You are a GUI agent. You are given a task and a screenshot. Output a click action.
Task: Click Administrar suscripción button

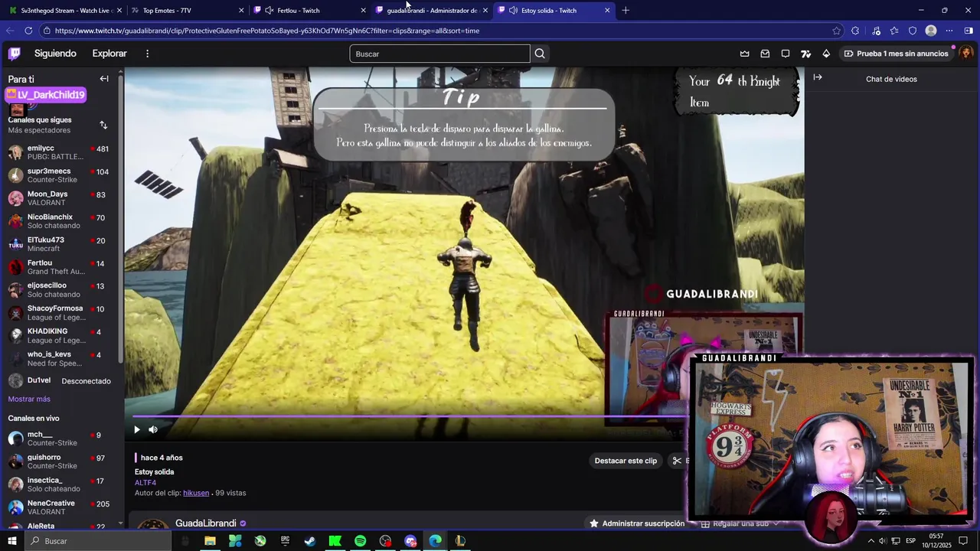(636, 523)
